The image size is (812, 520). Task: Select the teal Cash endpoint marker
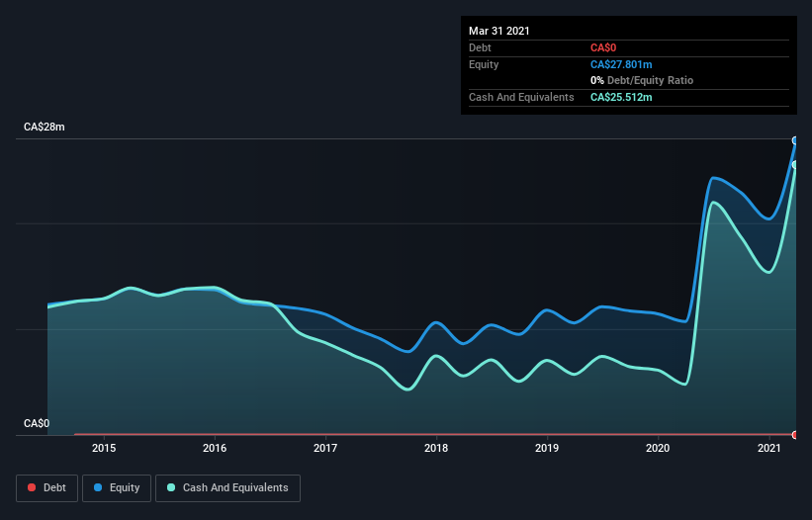pyautogui.click(x=795, y=165)
